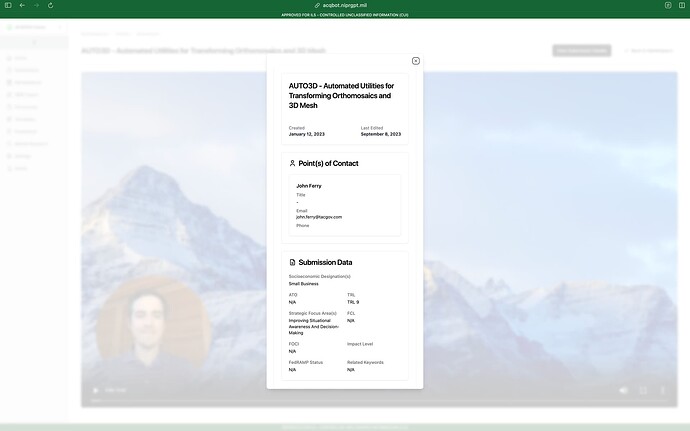Click the document icon beside Submission Data
Image resolution: width=690 pixels, height=431 pixels.
pyautogui.click(x=292, y=262)
